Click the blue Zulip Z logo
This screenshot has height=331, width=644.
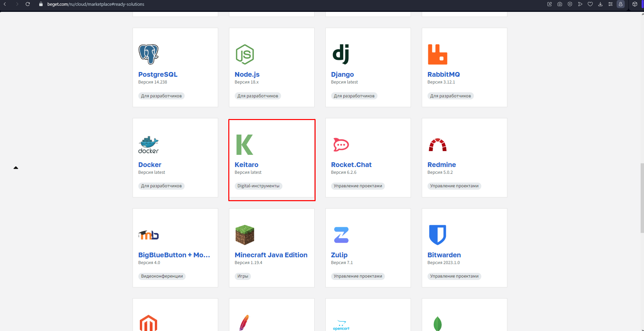click(341, 235)
